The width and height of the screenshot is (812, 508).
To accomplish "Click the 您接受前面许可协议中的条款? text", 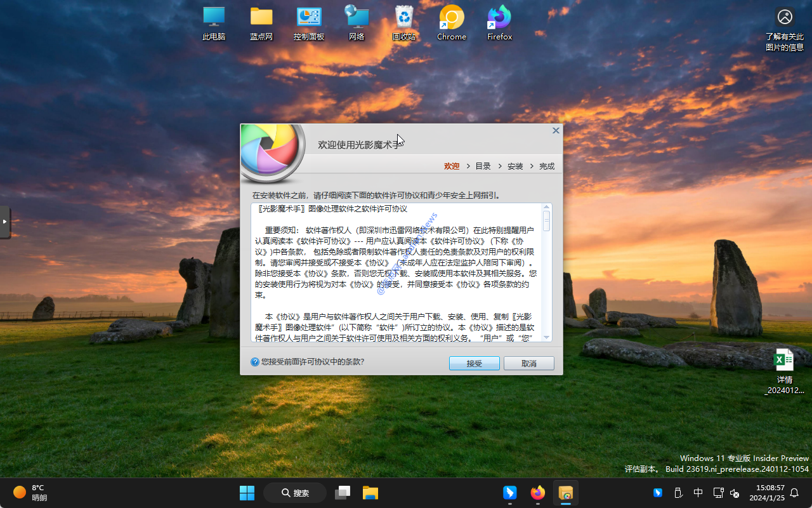I will pos(313,362).
